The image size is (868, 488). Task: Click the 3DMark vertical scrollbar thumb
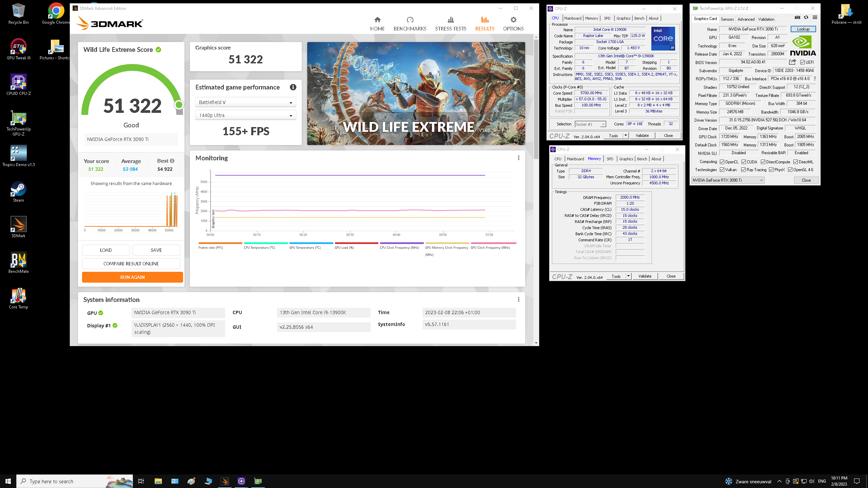(x=536, y=99)
